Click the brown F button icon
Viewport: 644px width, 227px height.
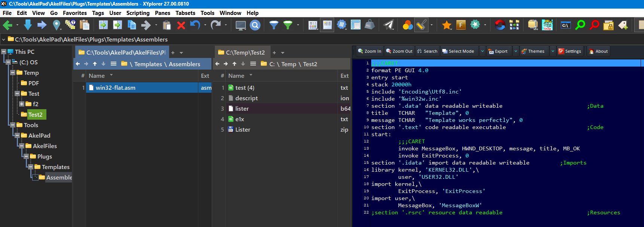[461, 25]
